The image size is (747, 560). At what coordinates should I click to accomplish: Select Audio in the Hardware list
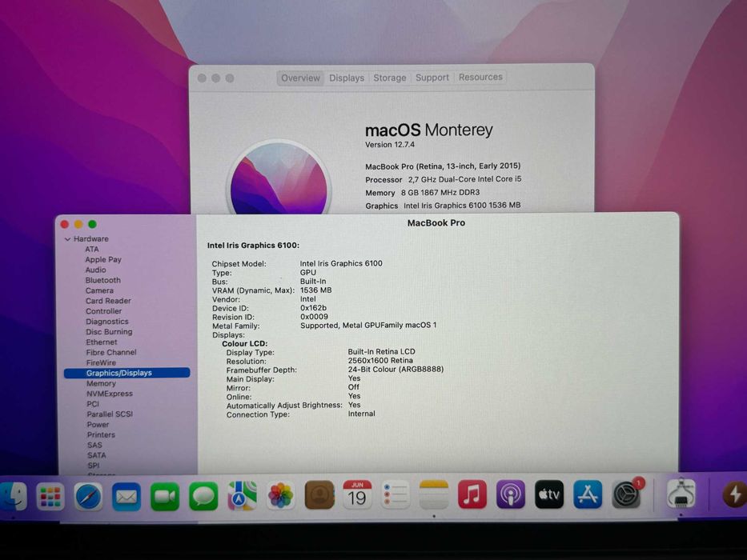(x=96, y=270)
